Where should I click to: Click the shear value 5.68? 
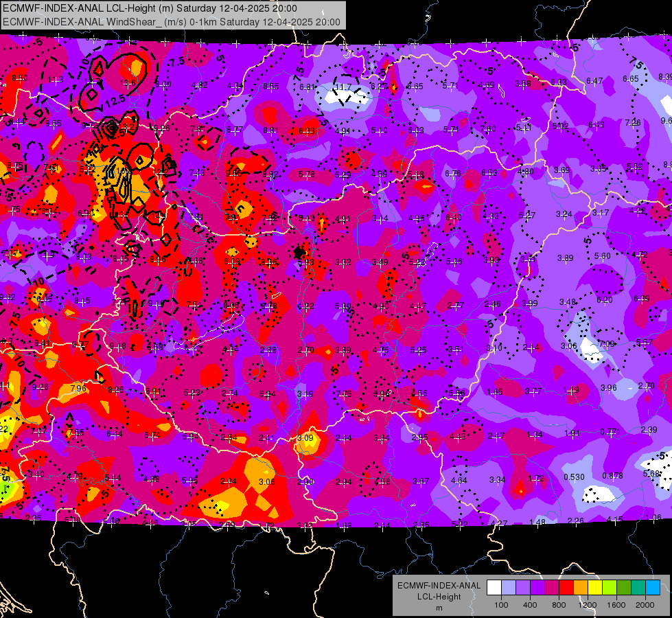[x=651, y=474]
